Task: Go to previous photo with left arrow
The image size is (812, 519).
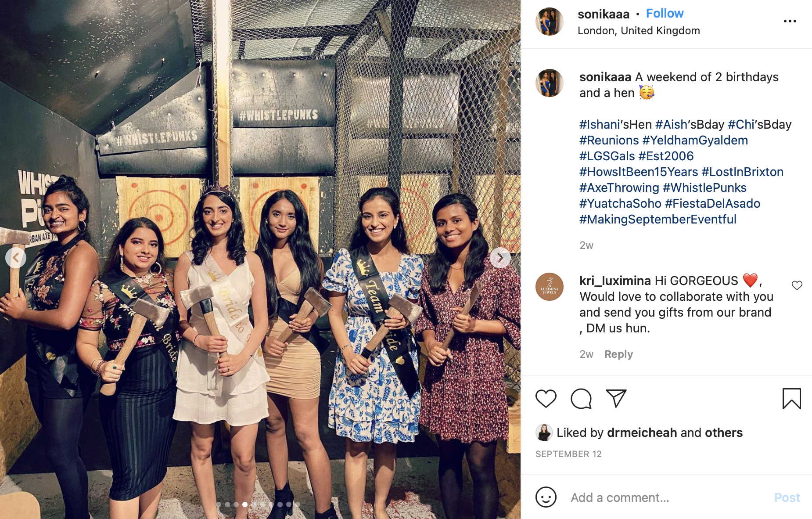Action: (16, 258)
